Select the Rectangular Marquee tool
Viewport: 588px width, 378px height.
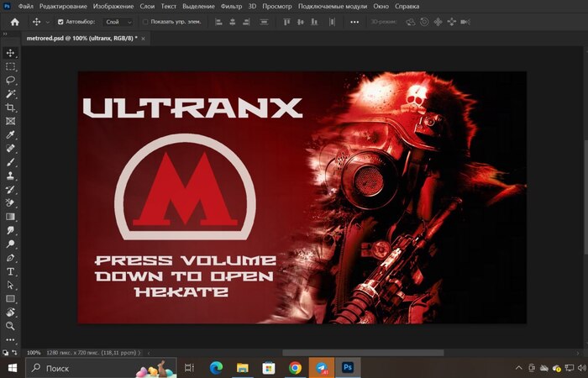[11, 66]
